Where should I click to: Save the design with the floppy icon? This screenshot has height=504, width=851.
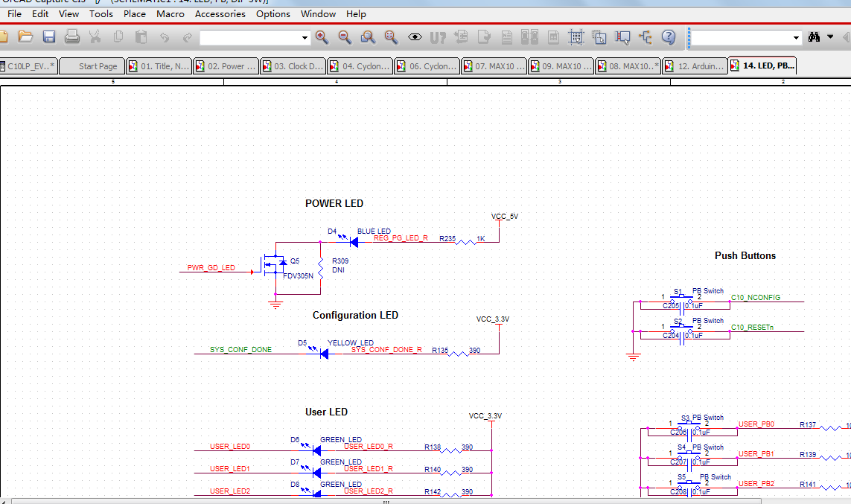(x=49, y=37)
